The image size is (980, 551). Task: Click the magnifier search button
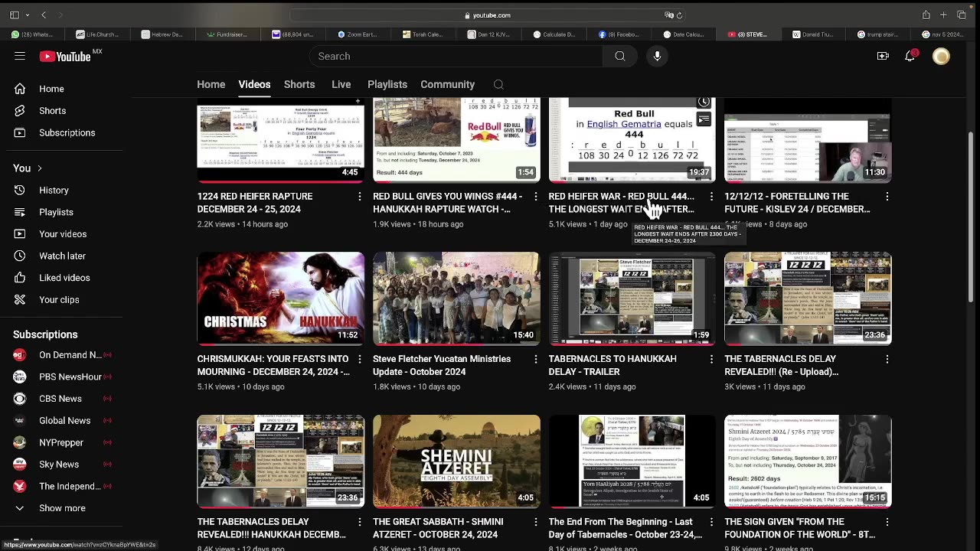tap(620, 56)
